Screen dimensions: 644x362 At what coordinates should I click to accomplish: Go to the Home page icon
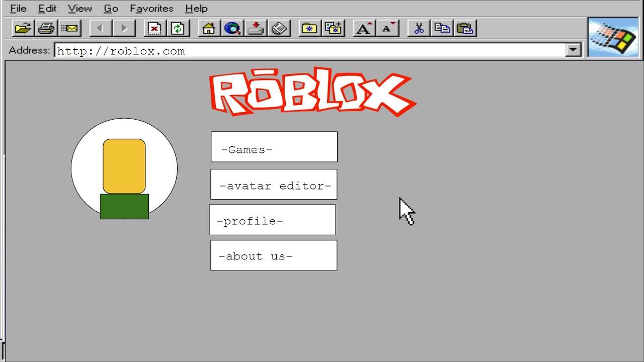point(208,28)
